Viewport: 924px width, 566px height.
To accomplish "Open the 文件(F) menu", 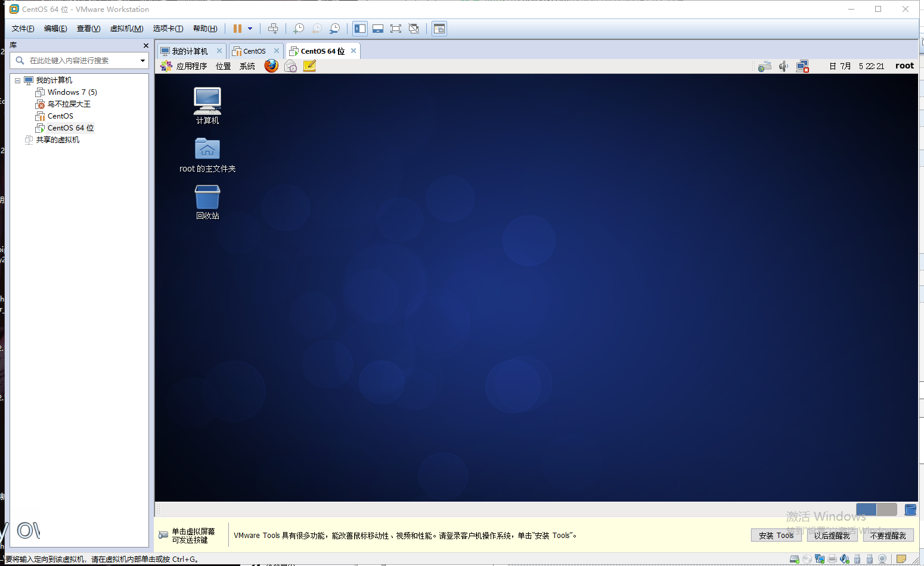I will (23, 29).
